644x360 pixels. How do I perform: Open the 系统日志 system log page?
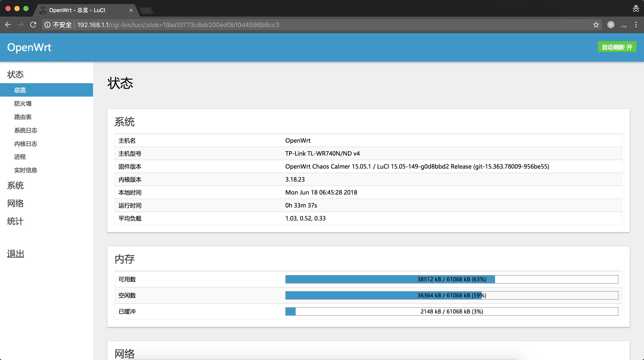[x=26, y=130]
